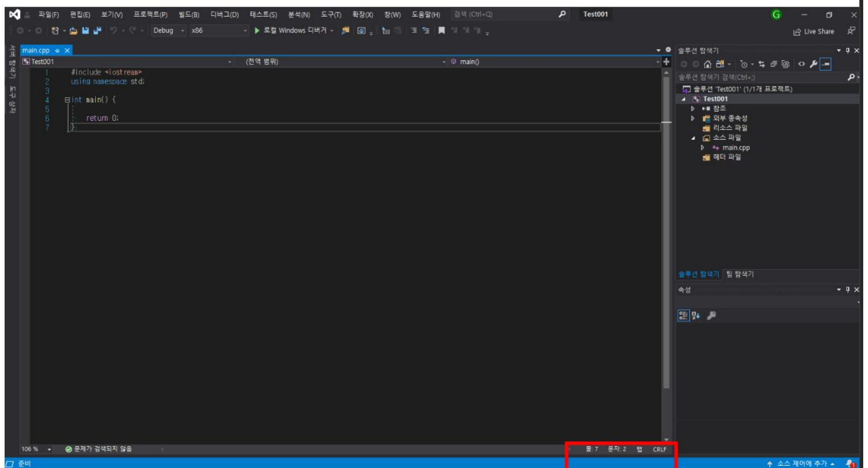
Task: Open the 파일(F) menu
Action: click(49, 15)
